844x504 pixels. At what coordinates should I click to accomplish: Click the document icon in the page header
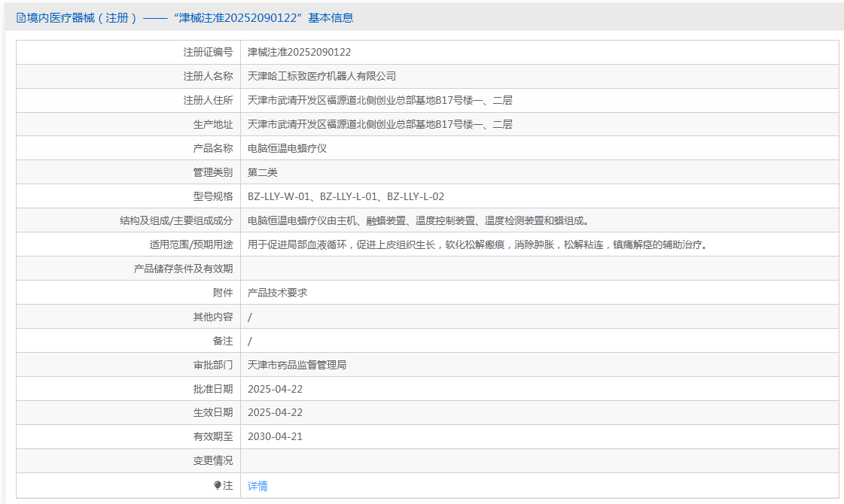point(21,18)
